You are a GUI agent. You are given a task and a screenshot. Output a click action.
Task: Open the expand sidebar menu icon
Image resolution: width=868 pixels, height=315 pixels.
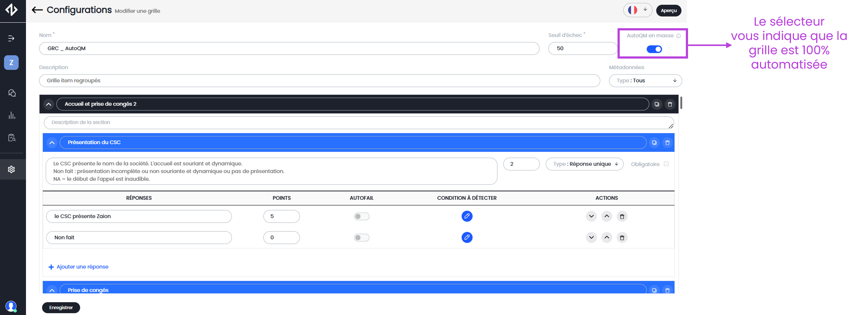pyautogui.click(x=11, y=38)
